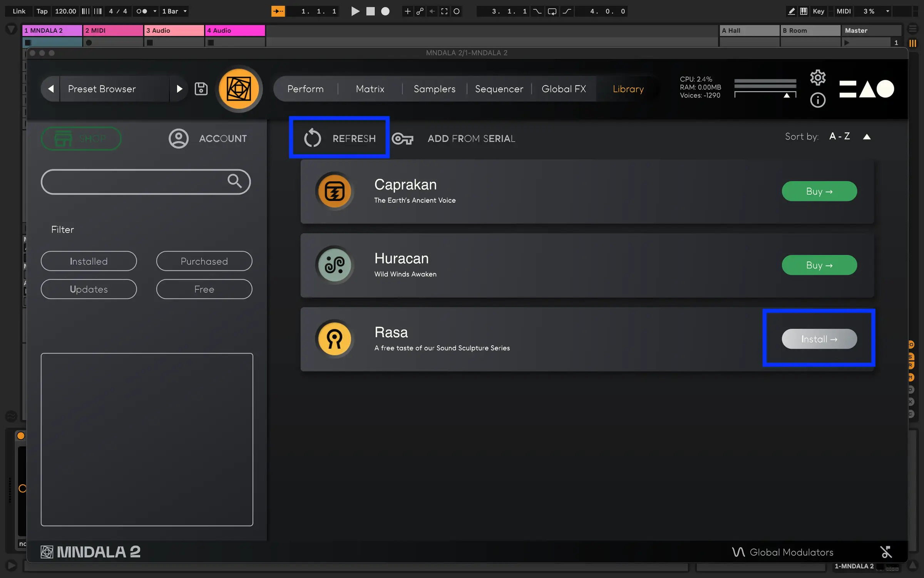Click the Add From Serial label

471,138
